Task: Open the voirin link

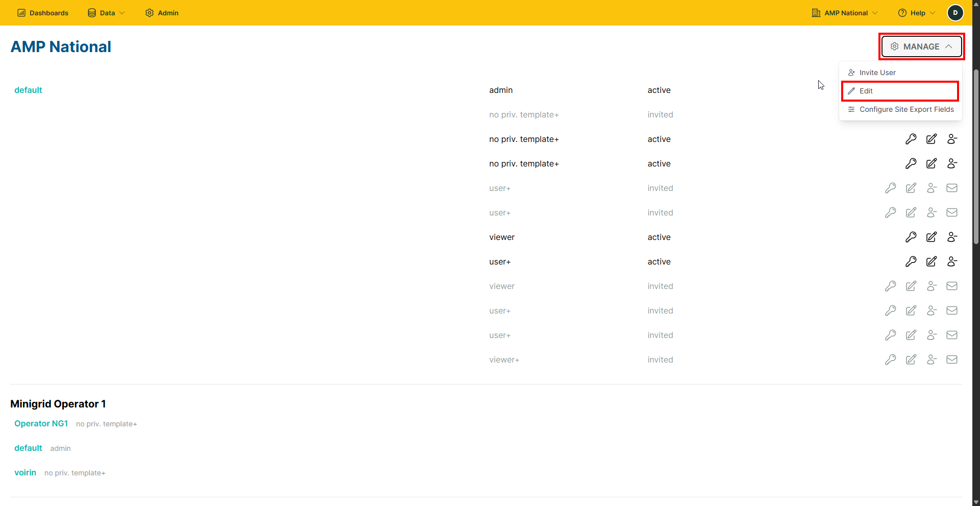Action: (x=25, y=472)
